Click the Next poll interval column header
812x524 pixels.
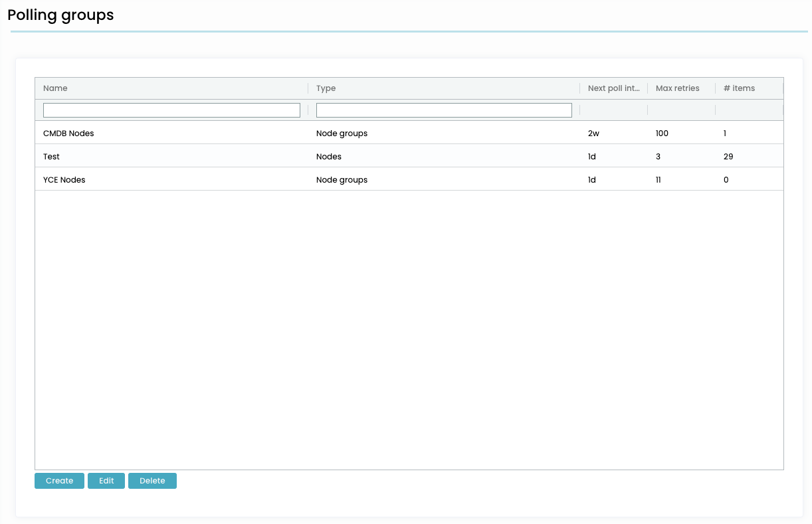coord(613,88)
